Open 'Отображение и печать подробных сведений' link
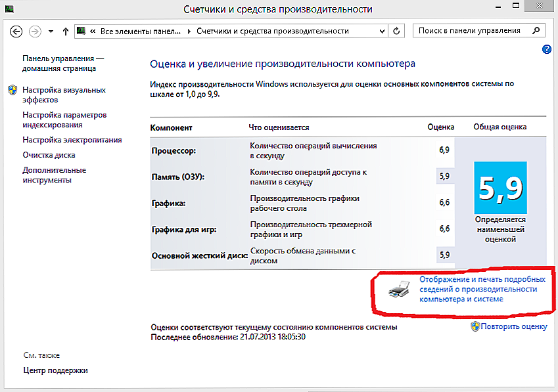 coord(482,289)
